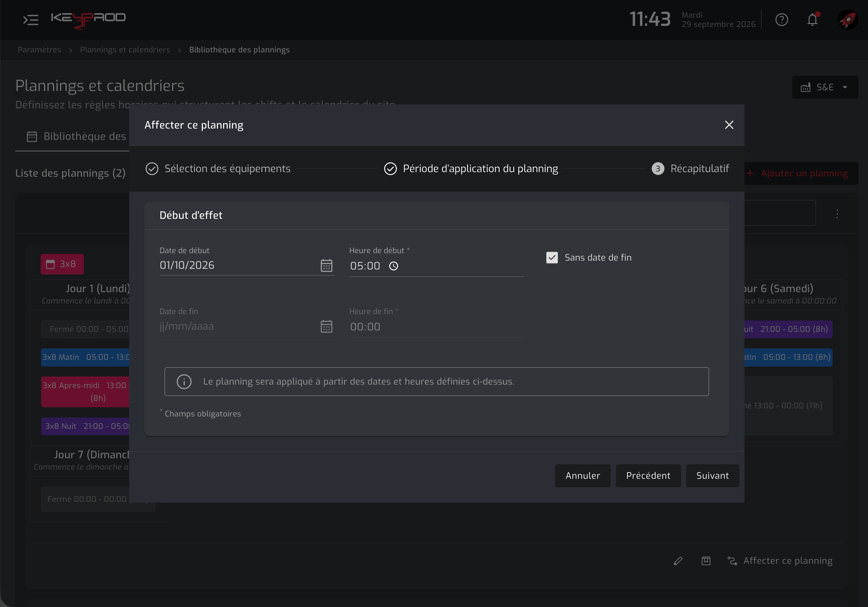Click Précédent button
The width and height of the screenshot is (868, 607).
648,476
